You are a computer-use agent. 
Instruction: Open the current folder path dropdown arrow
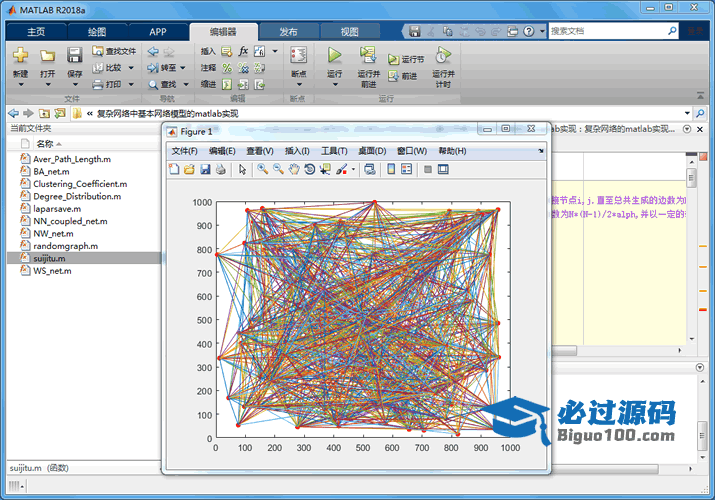point(687,114)
